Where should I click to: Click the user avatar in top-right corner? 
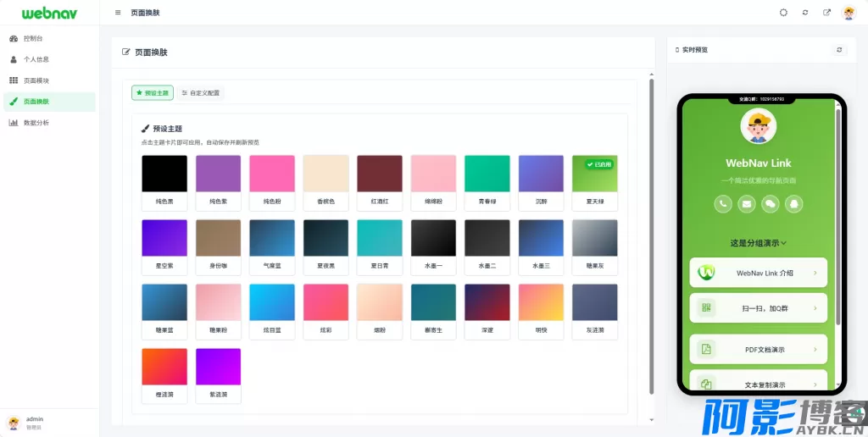tap(849, 13)
